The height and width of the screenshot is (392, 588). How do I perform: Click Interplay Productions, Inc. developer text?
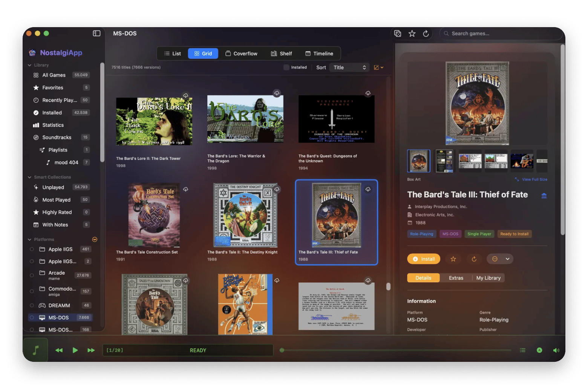(x=441, y=207)
